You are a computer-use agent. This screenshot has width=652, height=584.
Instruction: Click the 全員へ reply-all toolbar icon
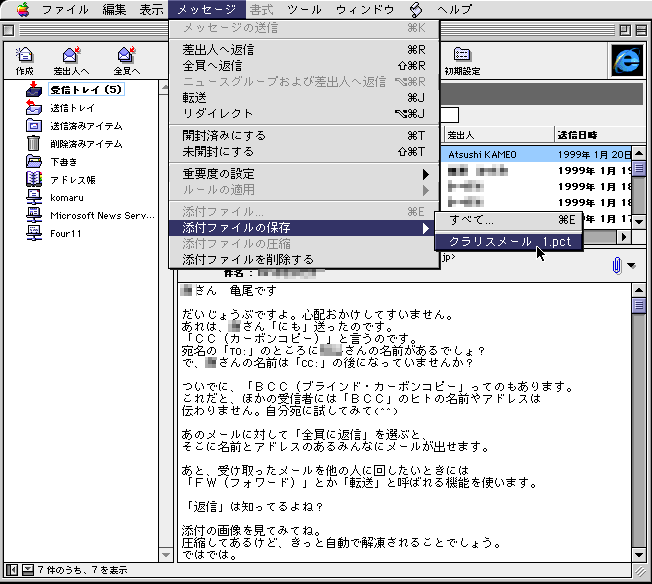point(126,59)
